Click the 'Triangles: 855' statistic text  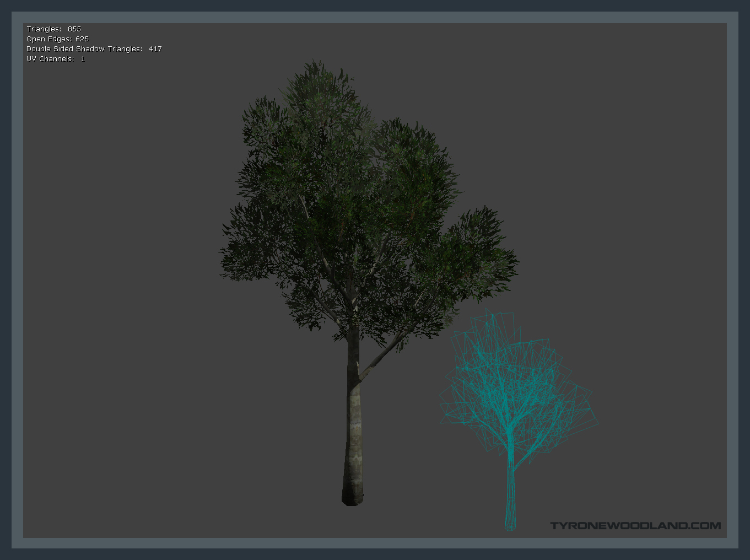click(53, 29)
